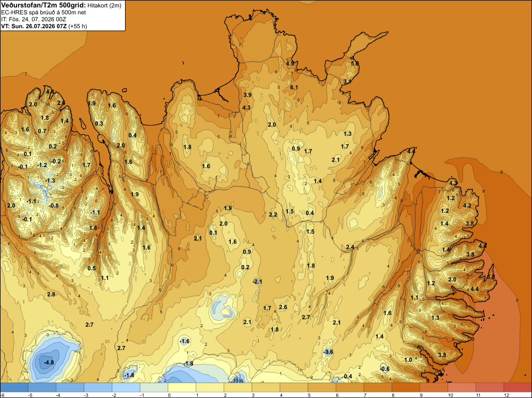The height and width of the screenshot is (398, 532).
Task: Click the '-1.6' temperature value
Action: (x=185, y=341)
